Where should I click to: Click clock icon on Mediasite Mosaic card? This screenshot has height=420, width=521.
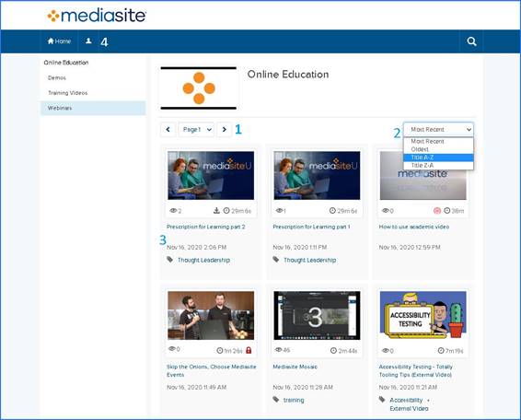(x=333, y=351)
